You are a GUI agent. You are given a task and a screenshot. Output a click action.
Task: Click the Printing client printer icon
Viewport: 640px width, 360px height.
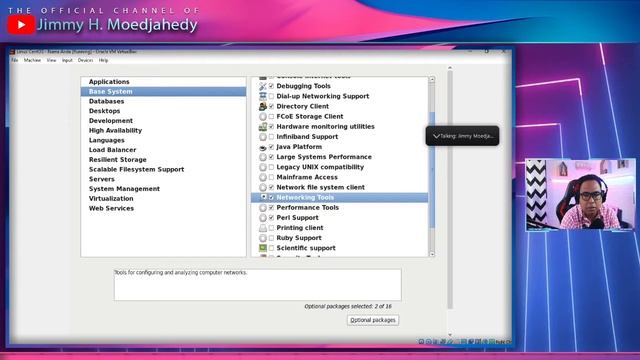[263, 228]
